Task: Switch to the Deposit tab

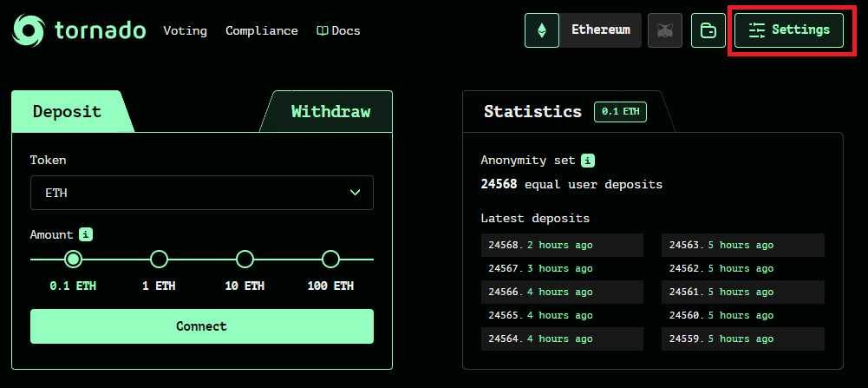Action: pyautogui.click(x=67, y=112)
